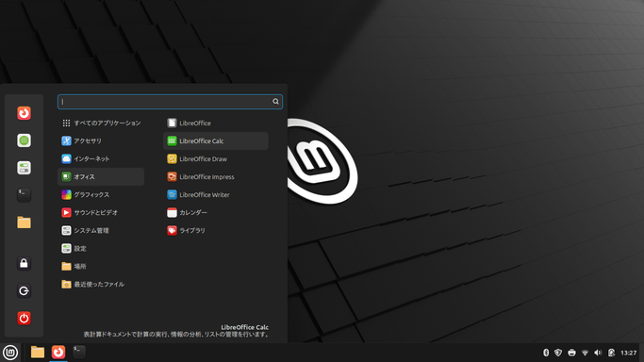Select グラフィックス category
Screen dimensions: 644x362
click(x=101, y=194)
